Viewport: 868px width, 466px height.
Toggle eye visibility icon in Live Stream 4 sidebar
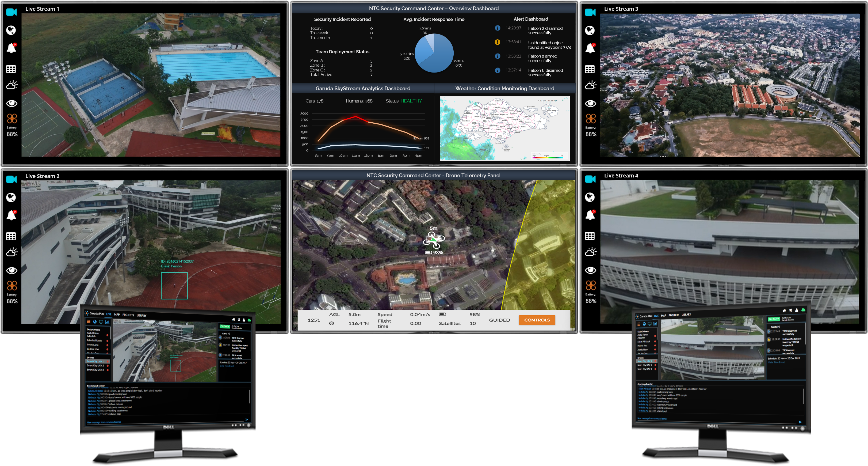pyautogui.click(x=590, y=270)
